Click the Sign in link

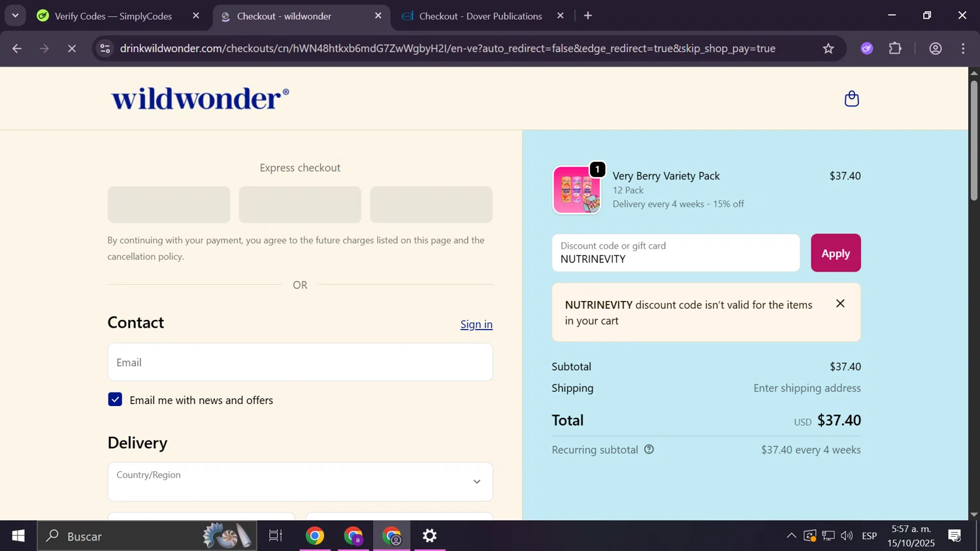pyautogui.click(x=476, y=324)
